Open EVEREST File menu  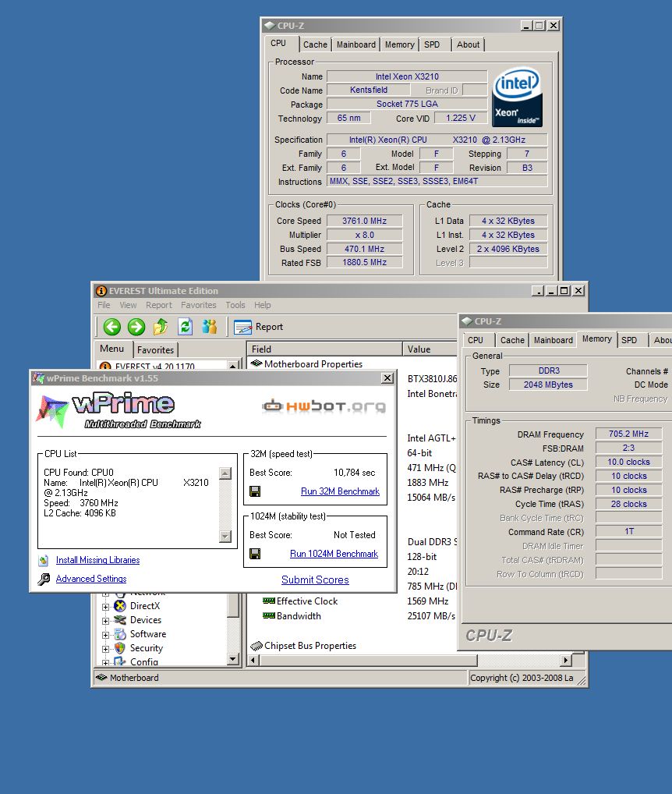tap(104, 305)
